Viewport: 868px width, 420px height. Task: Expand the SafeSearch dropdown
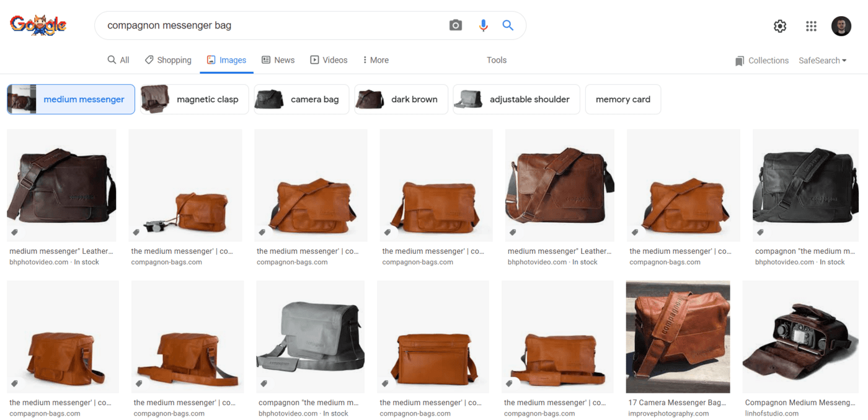(x=822, y=60)
